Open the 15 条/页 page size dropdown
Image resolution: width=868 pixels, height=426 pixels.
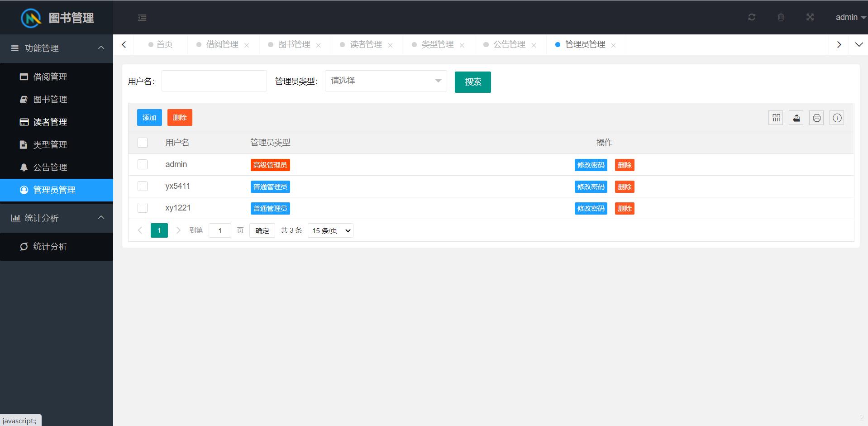pyautogui.click(x=330, y=230)
